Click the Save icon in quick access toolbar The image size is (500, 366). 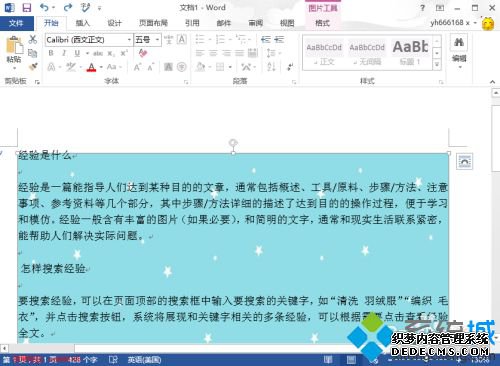[26, 7]
